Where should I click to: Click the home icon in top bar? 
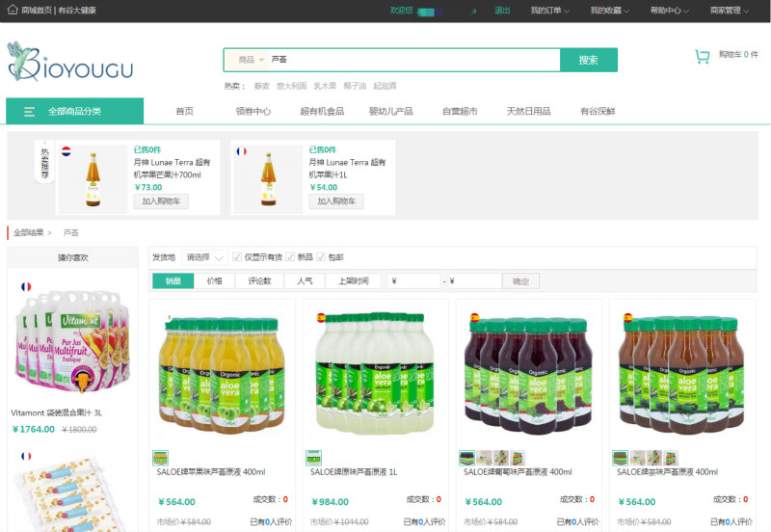[13, 10]
